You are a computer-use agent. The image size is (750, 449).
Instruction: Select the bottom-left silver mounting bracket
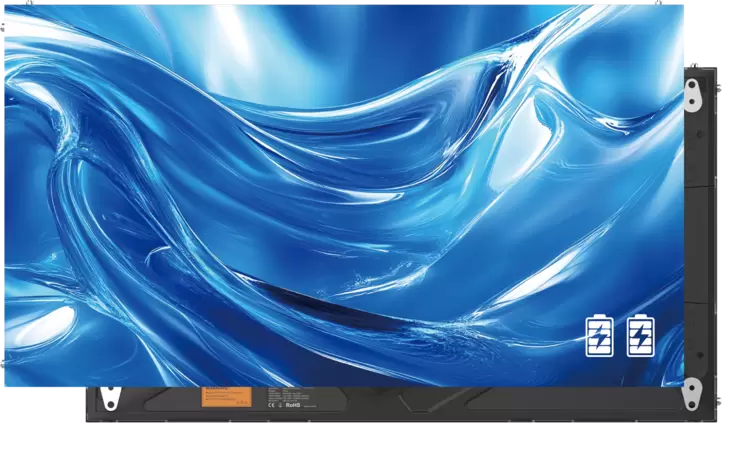109,397
